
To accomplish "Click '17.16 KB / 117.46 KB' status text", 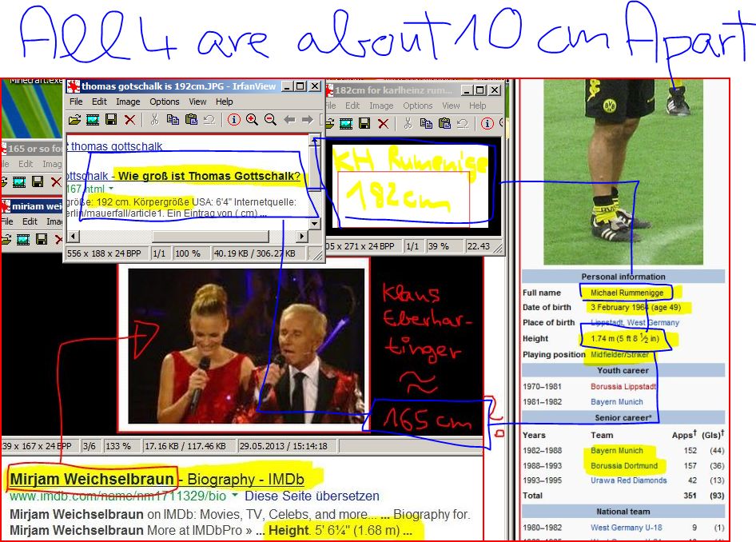I will click(185, 446).
